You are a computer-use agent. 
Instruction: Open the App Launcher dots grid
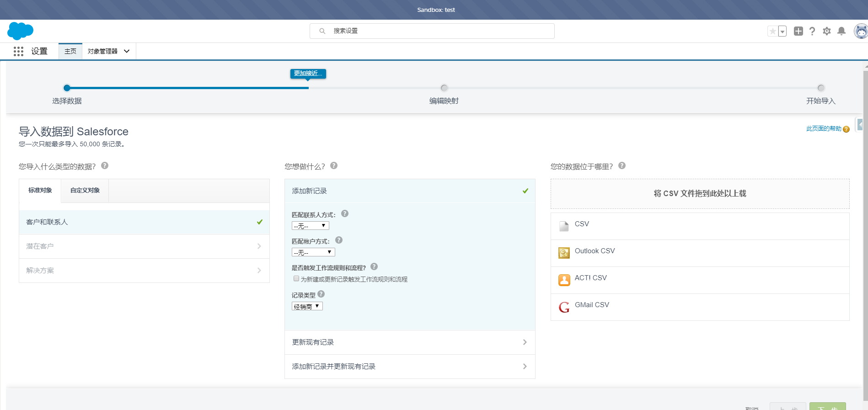(x=18, y=51)
